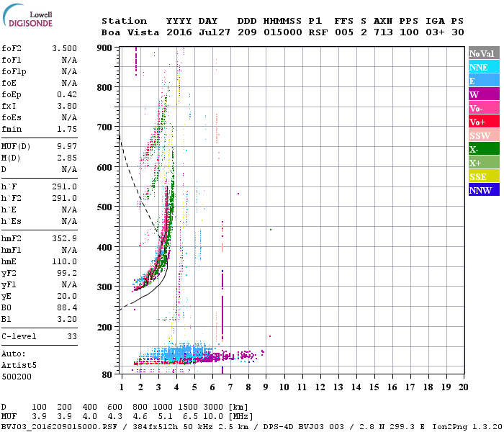Click the B1 value 3.20
Viewport: 504px width, 432px height.
[x=67, y=319]
